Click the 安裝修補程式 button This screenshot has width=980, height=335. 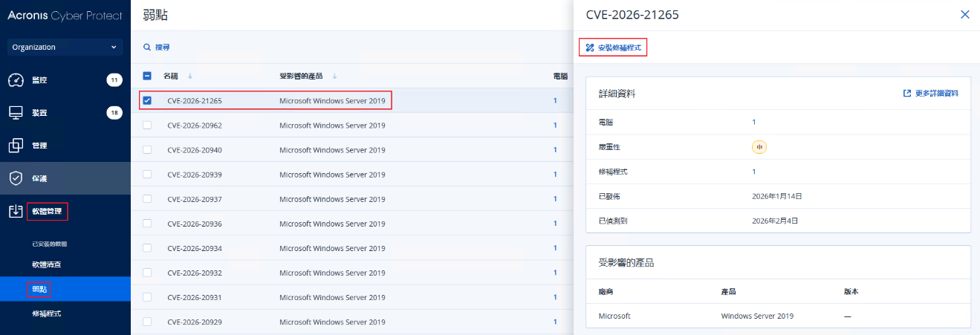coord(613,47)
